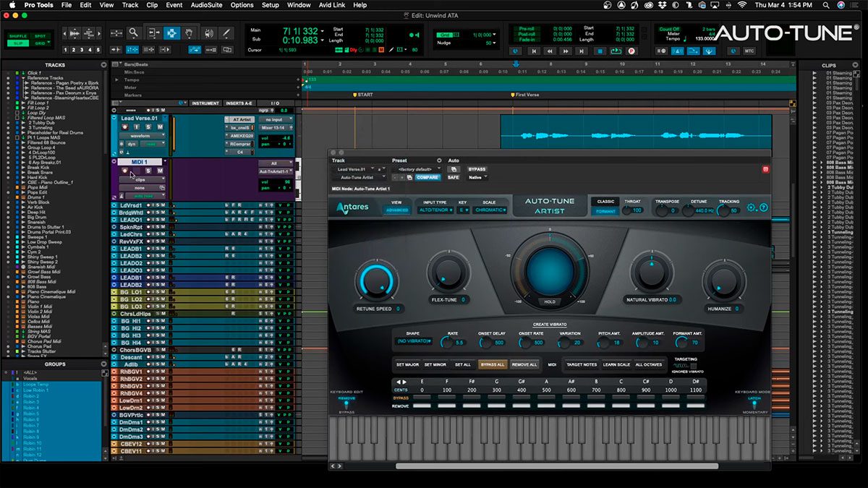Open Auto-Tune help question mark icon
This screenshot has width=868, height=488.
click(x=763, y=208)
